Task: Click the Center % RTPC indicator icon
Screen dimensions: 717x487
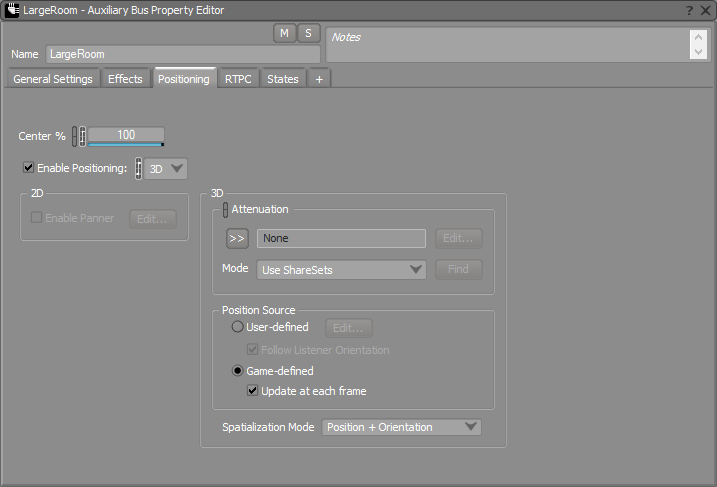Action: [x=82, y=136]
